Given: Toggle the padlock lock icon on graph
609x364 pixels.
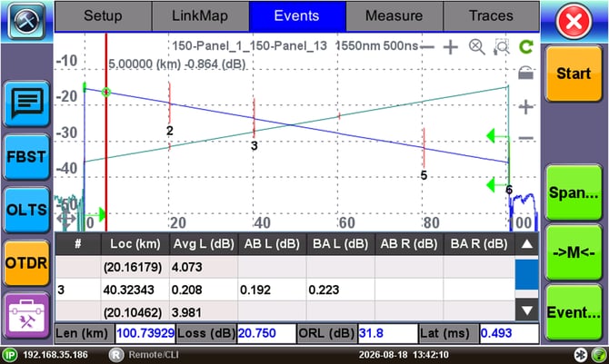Looking at the screenshot, I should click(526, 73).
